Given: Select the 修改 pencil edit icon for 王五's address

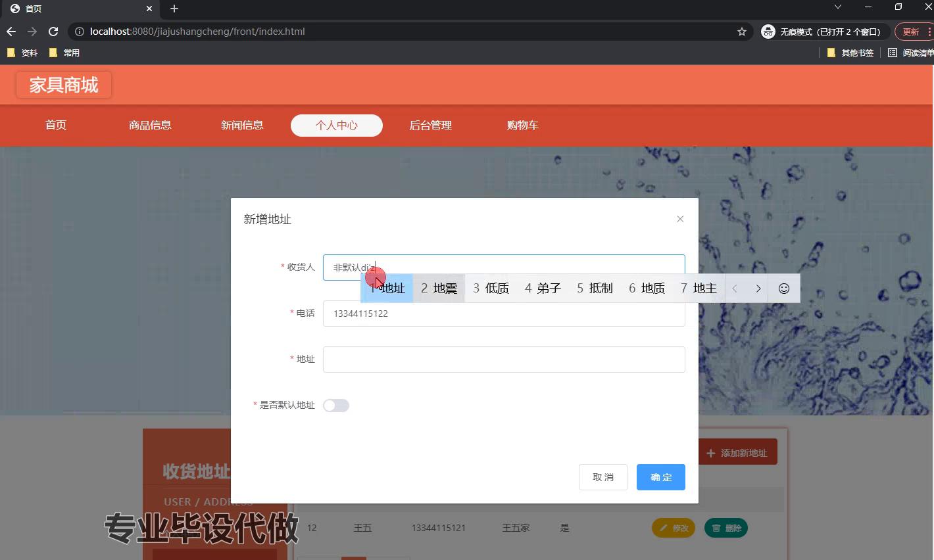Looking at the screenshot, I should pyautogui.click(x=664, y=528).
